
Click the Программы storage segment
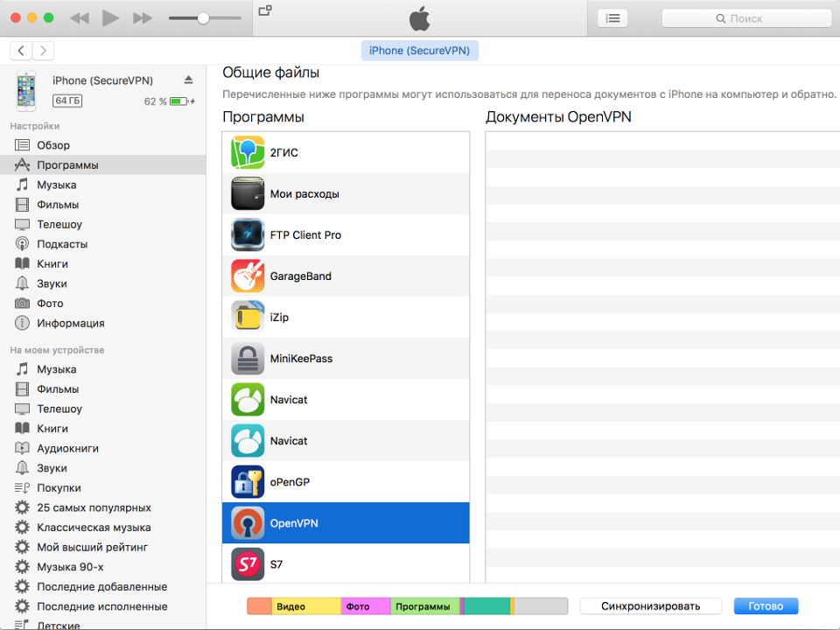[x=425, y=606]
